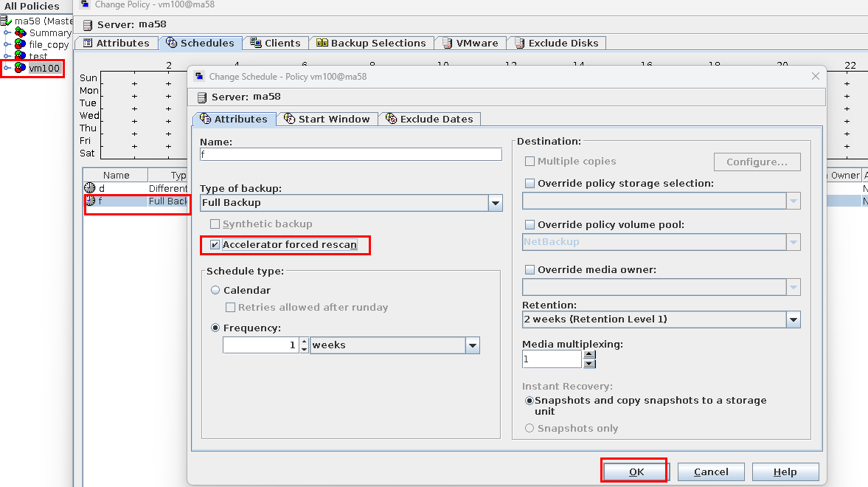
Task: Click the server icon next to 'Server: ma58' in policy window
Action: point(88,25)
